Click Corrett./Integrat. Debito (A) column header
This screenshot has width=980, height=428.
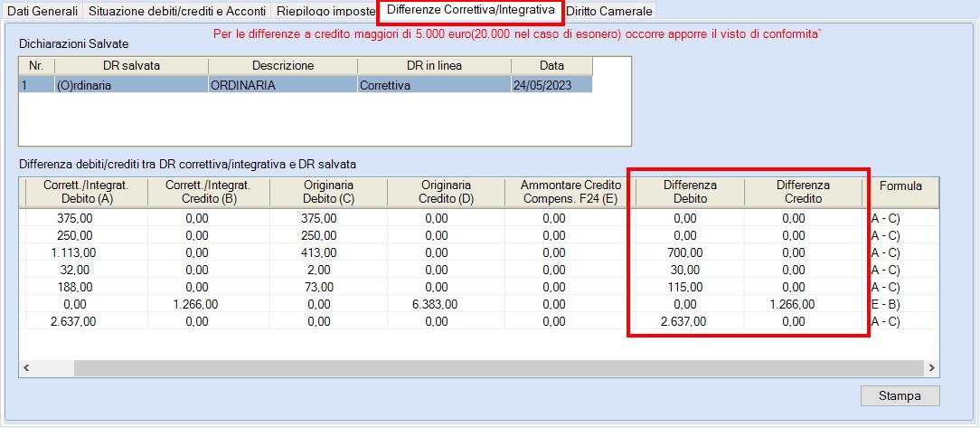(x=86, y=192)
